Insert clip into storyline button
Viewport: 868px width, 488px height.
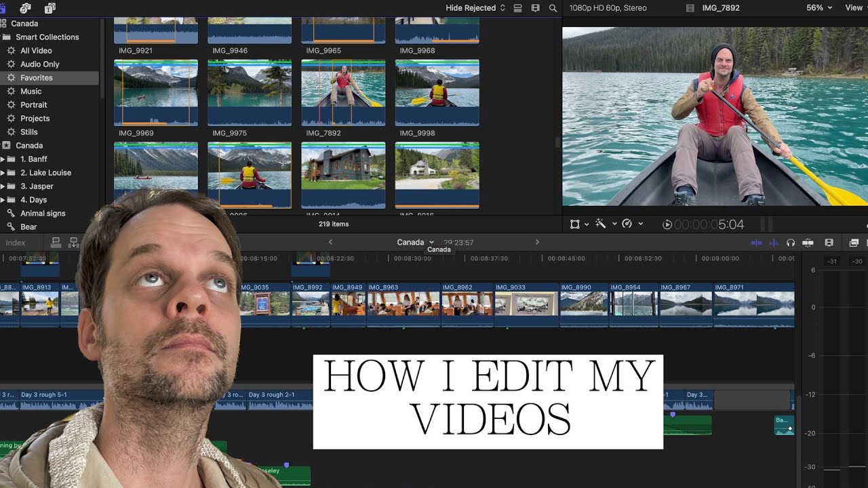73,242
